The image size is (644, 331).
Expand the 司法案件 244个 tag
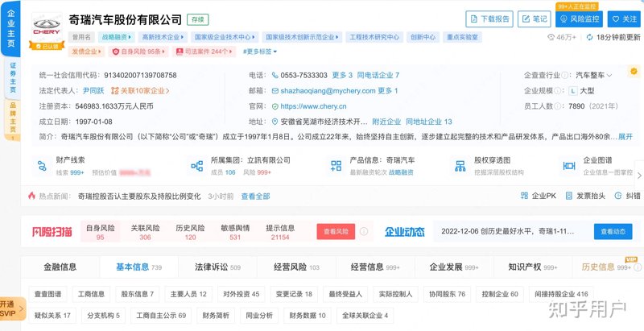click(x=204, y=52)
